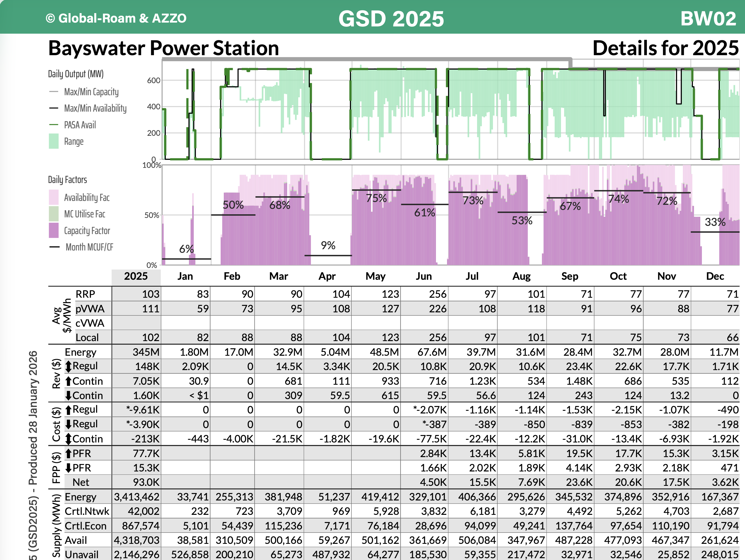Screen dimensions: 745x560
Task: Click the up arrow icon next to Rev Contin
Action: (x=68, y=381)
